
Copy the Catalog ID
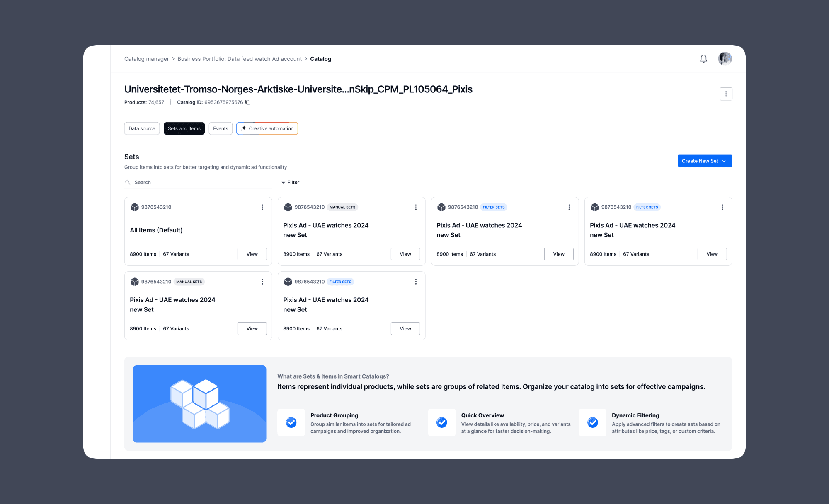click(x=248, y=102)
